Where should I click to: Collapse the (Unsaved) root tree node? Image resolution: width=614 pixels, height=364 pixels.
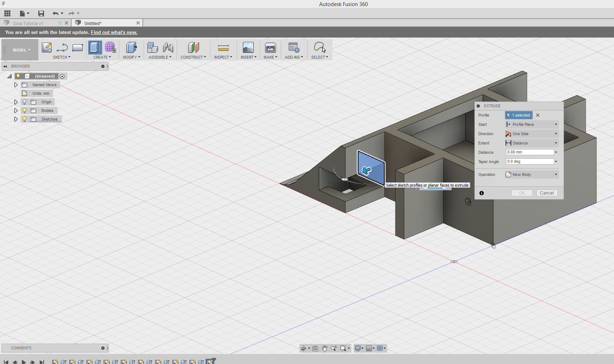[x=10, y=76]
